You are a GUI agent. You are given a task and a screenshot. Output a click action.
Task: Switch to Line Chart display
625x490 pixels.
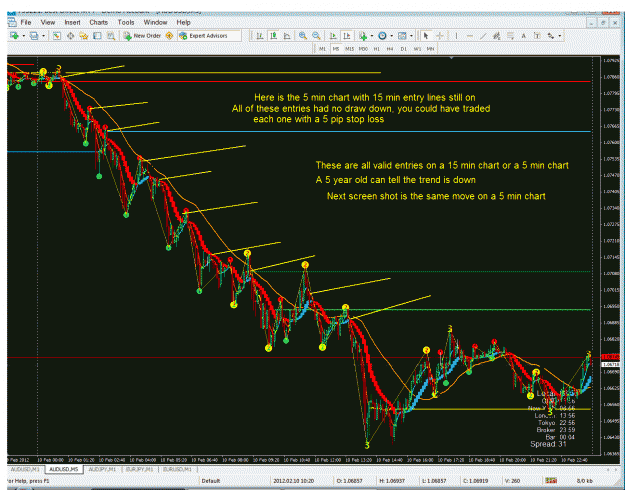287,36
